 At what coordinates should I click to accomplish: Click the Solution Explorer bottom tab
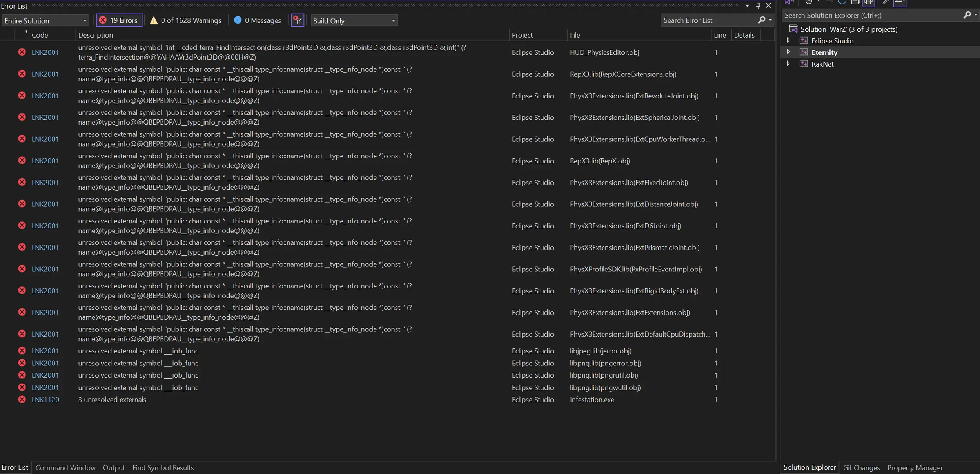click(809, 467)
